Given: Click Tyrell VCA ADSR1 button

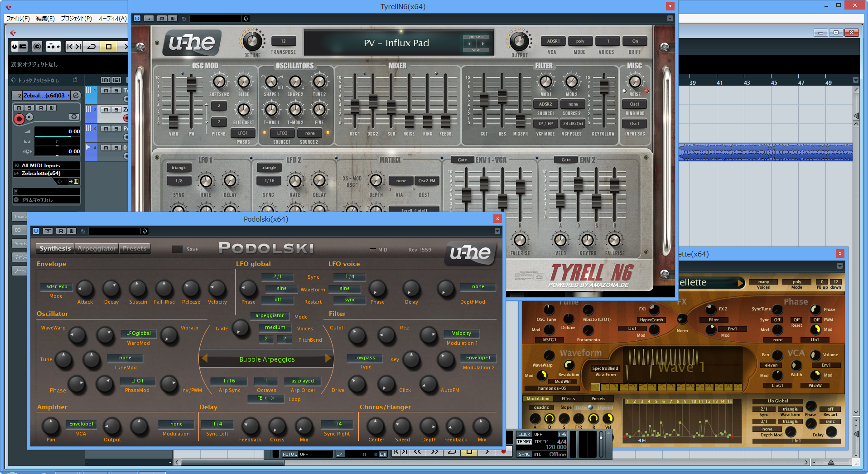Looking at the screenshot, I should pyautogui.click(x=553, y=41).
